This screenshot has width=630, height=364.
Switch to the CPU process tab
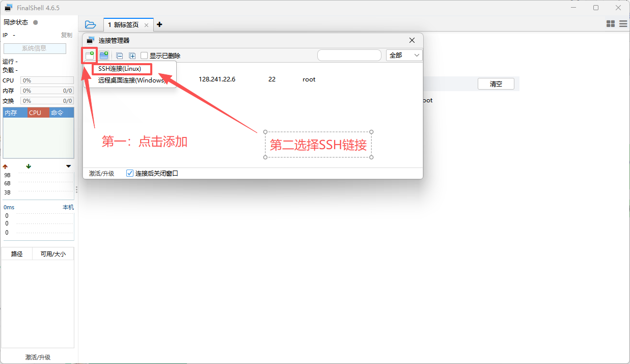pyautogui.click(x=39, y=113)
